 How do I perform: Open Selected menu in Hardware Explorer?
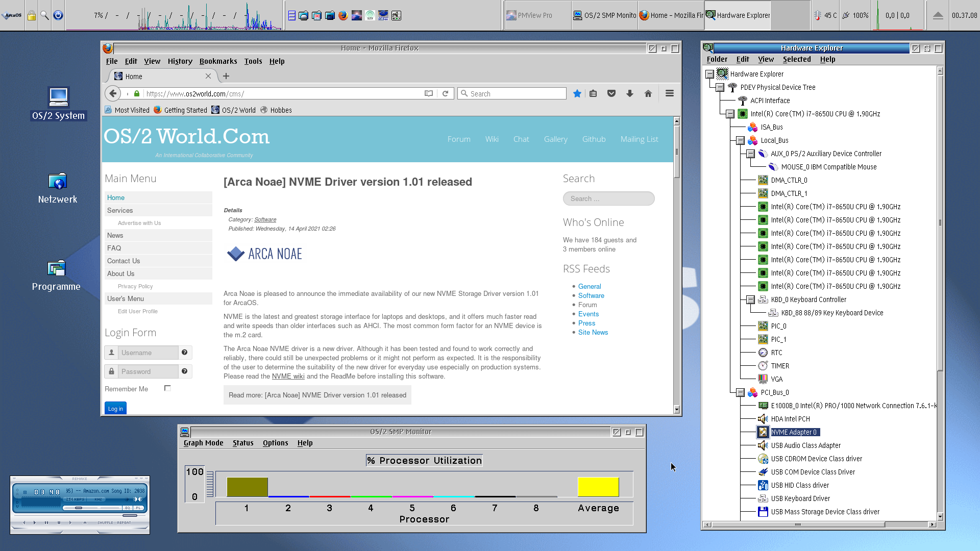[797, 59]
